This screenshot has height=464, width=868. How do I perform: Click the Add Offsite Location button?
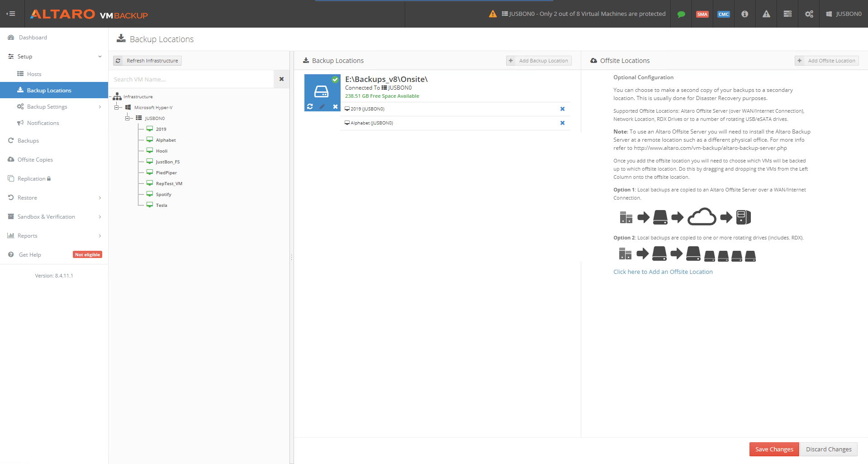pos(827,61)
